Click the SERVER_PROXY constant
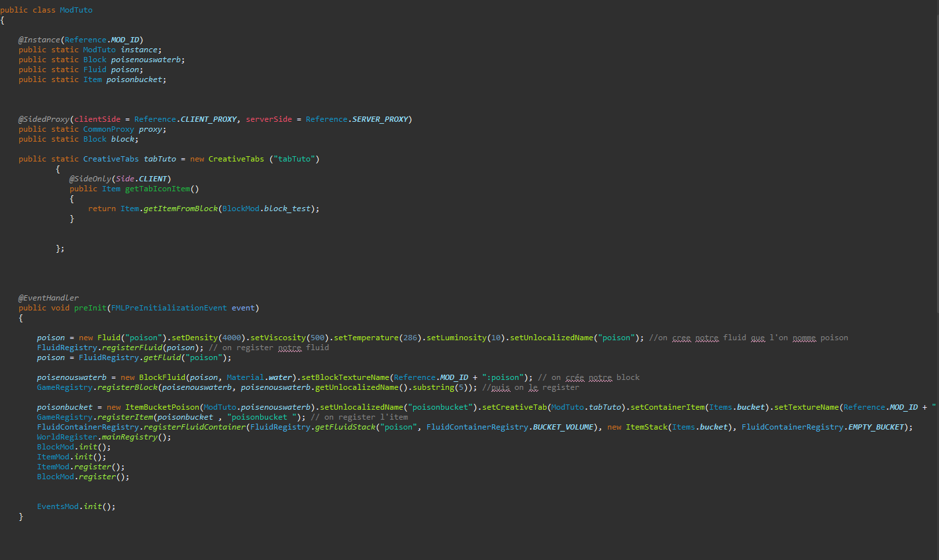 tap(380, 119)
